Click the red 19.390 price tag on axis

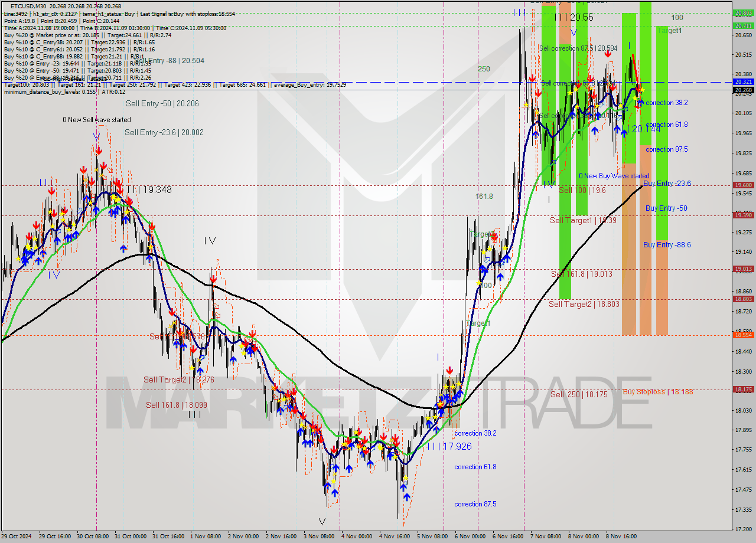pyautogui.click(x=743, y=215)
